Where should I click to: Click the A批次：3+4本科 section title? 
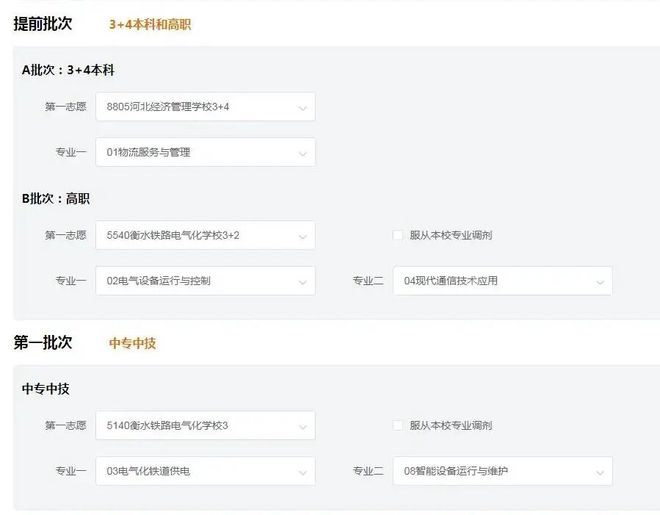(68, 70)
